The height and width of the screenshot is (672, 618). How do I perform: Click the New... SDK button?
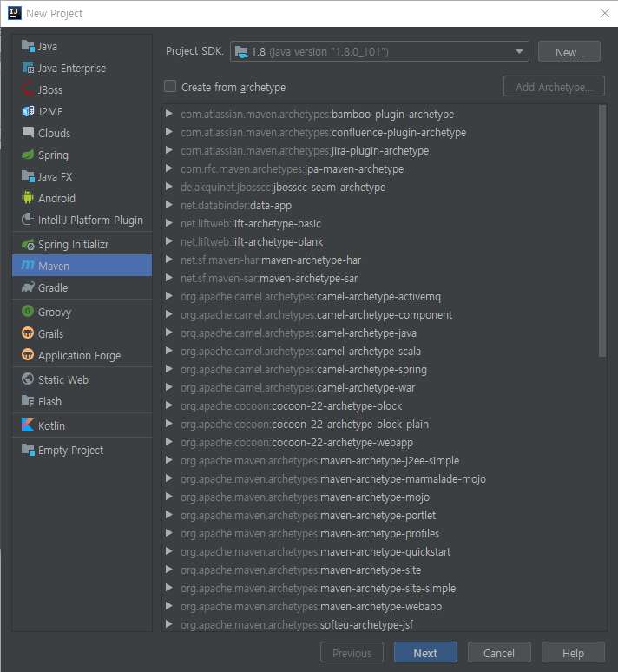click(x=569, y=52)
